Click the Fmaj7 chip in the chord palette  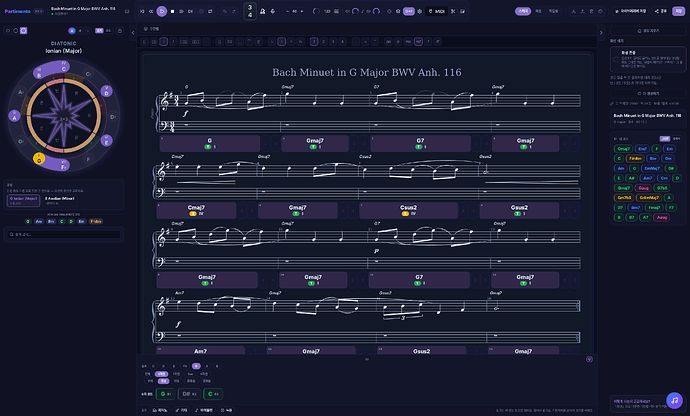coord(654,207)
